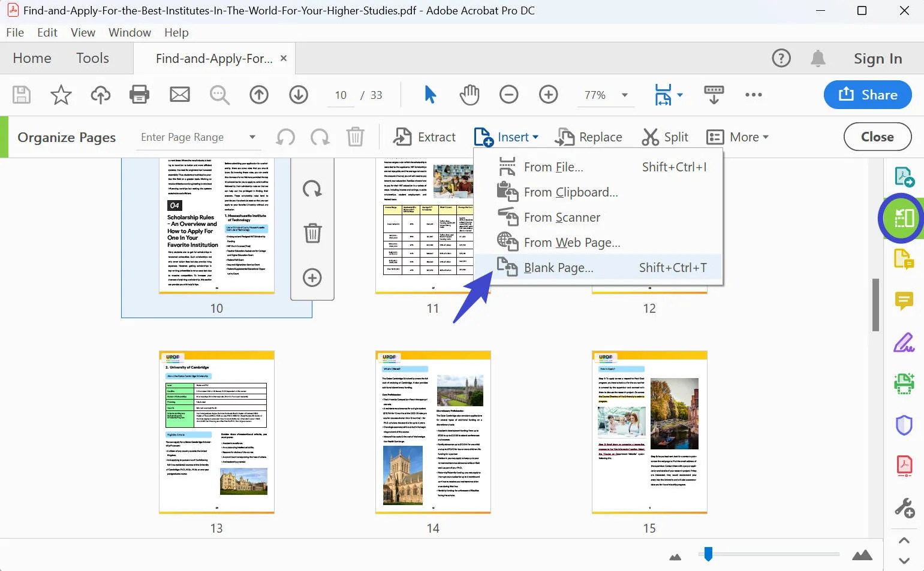Print the document using the printer icon
The image size is (924, 571).
tap(139, 95)
